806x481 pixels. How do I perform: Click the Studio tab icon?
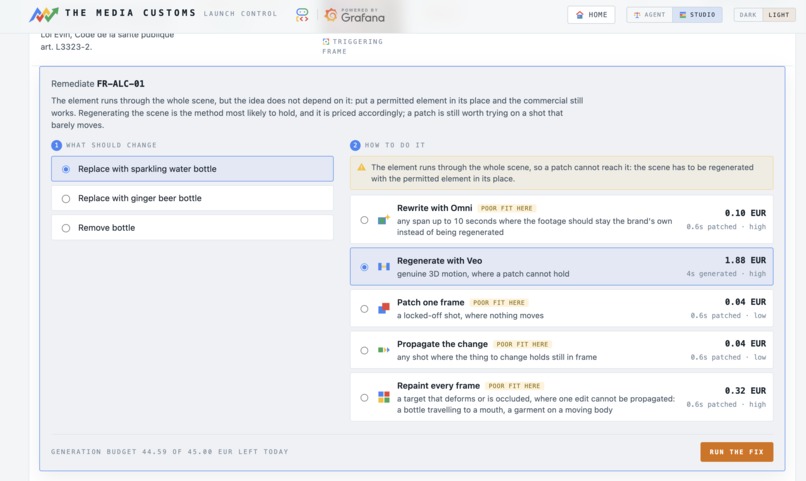click(683, 15)
